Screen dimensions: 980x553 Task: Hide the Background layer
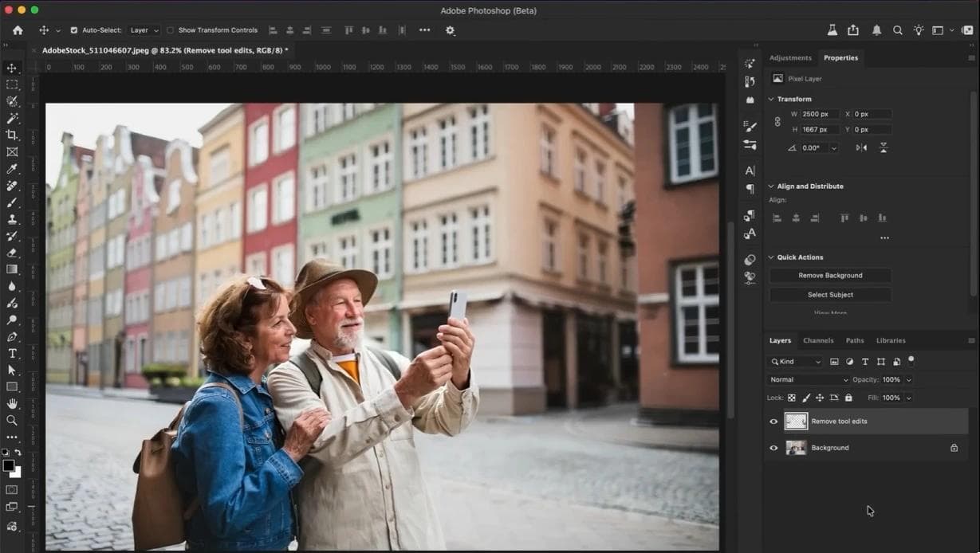773,447
